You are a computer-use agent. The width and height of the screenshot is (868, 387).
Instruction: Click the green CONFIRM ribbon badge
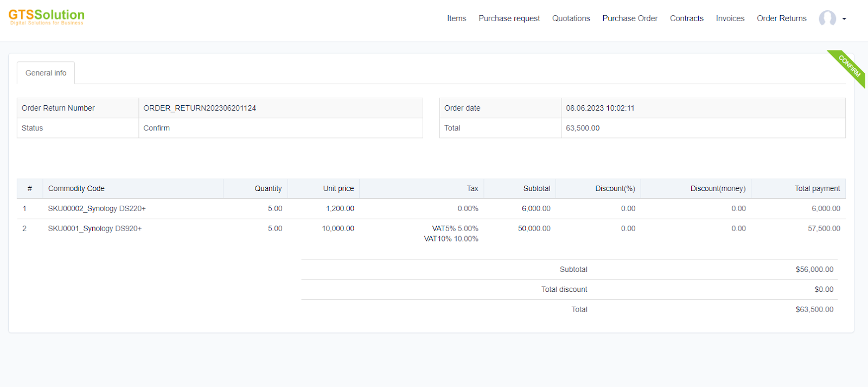[849, 67]
